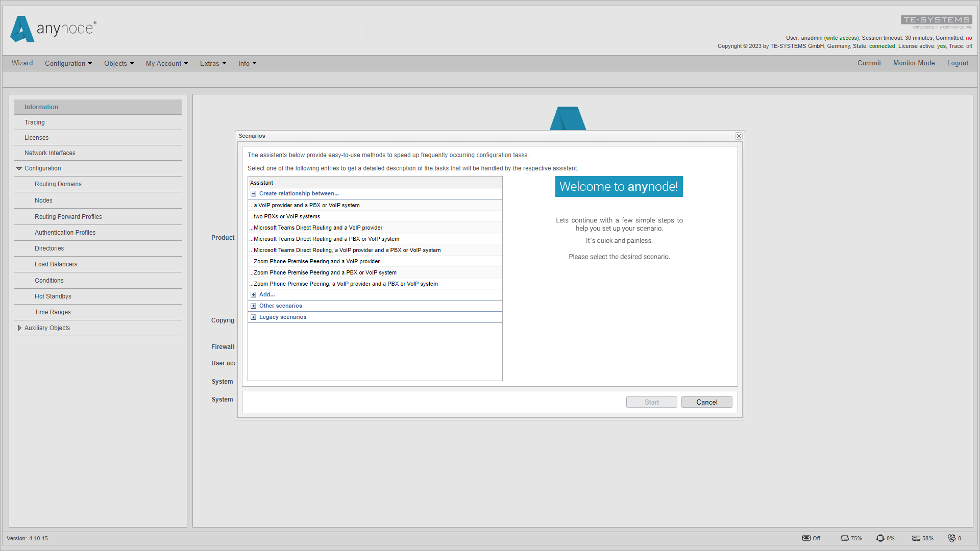Open the Configuration dropdown menu
Screen dimensions: 980x551
click(68, 63)
